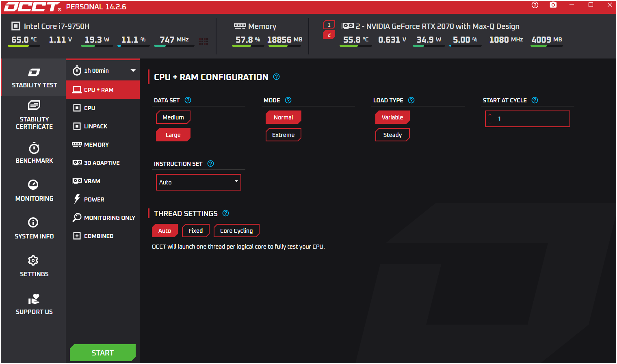The image size is (617, 364).
Task: Select Monitoring Only mode
Action: [103, 218]
